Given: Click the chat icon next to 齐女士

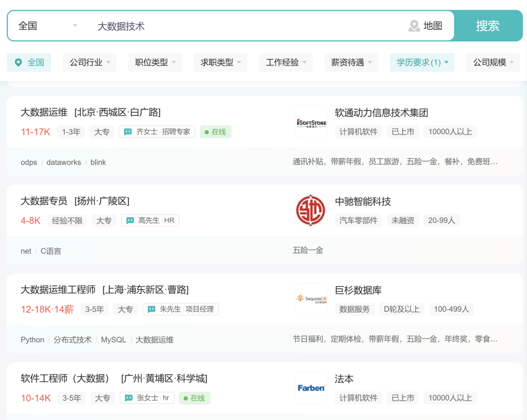Looking at the screenshot, I should pyautogui.click(x=128, y=132).
